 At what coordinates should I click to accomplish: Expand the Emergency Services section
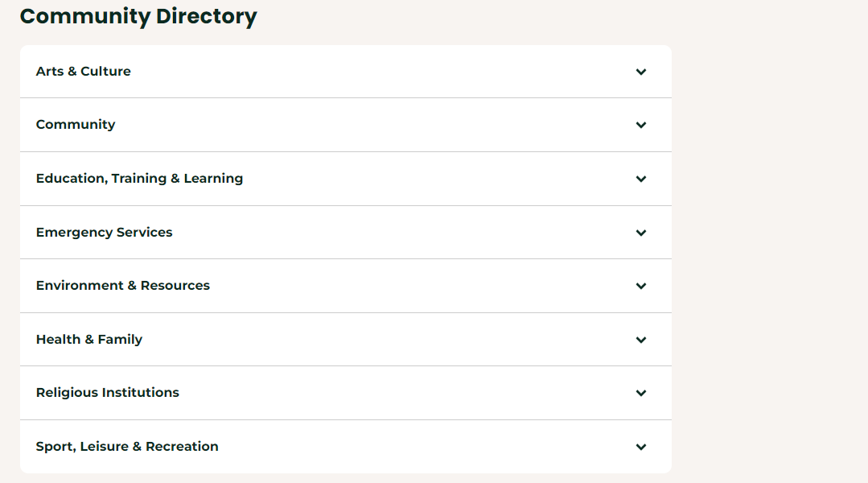click(346, 232)
